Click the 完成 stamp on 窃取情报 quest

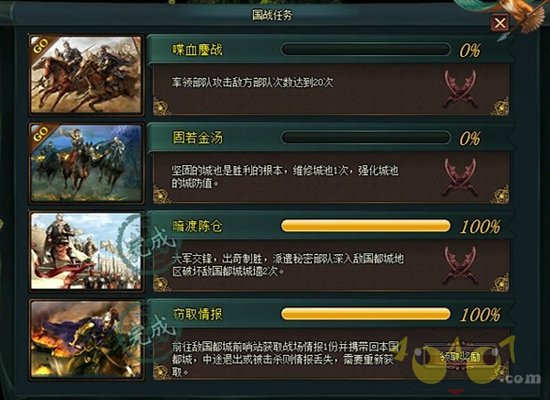pos(149,333)
